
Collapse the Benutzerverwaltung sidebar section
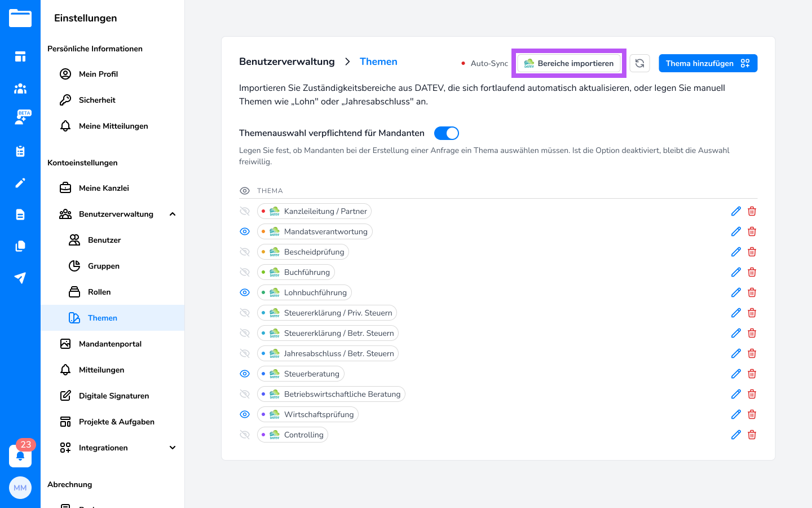[173, 214]
